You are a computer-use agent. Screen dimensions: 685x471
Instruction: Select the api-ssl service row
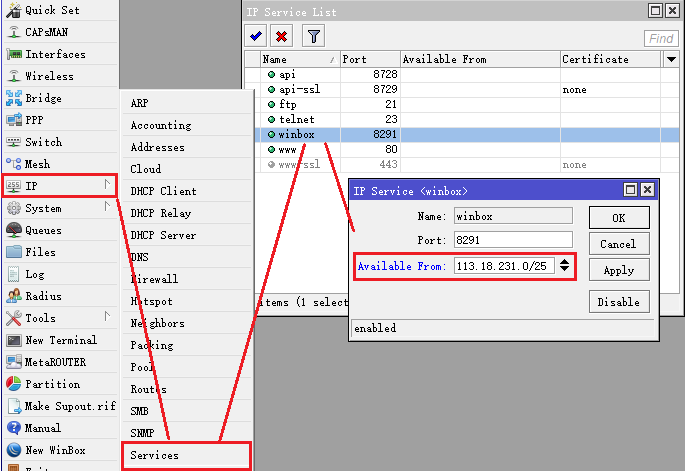[x=300, y=89]
